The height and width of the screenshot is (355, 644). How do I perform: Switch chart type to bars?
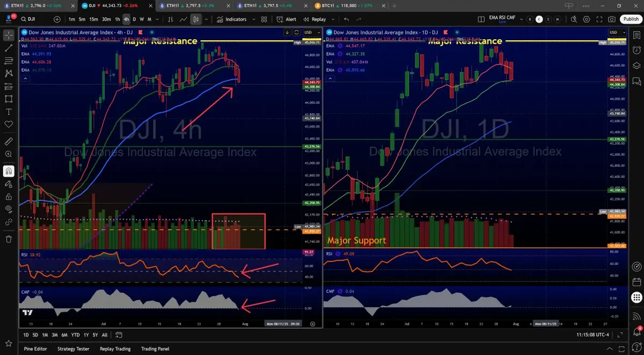pyautogui.click(x=171, y=19)
